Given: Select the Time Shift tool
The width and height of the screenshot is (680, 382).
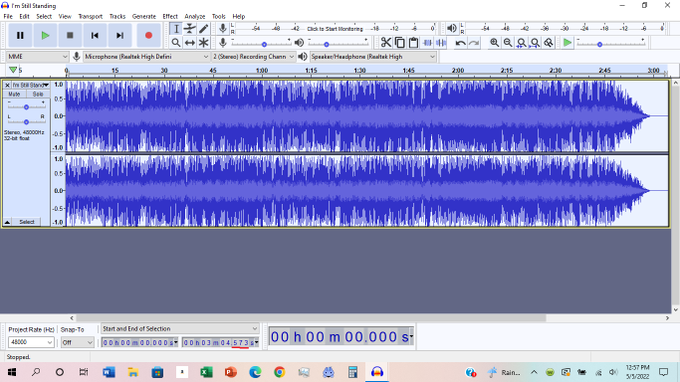Looking at the screenshot, I should pos(190,42).
